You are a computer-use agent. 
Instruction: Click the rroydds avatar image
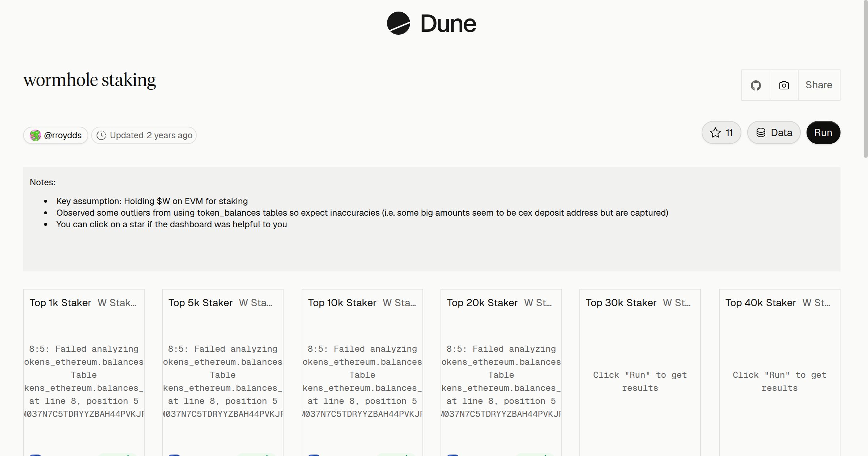[x=35, y=135]
